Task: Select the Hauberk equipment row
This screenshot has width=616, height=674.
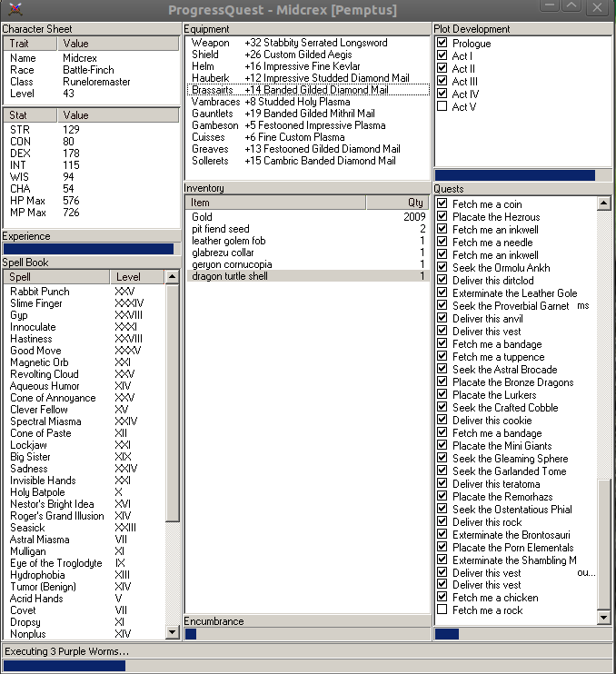Action: [x=308, y=78]
